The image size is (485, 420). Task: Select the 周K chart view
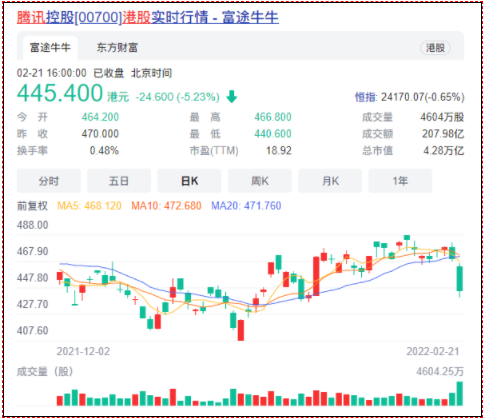click(260, 181)
